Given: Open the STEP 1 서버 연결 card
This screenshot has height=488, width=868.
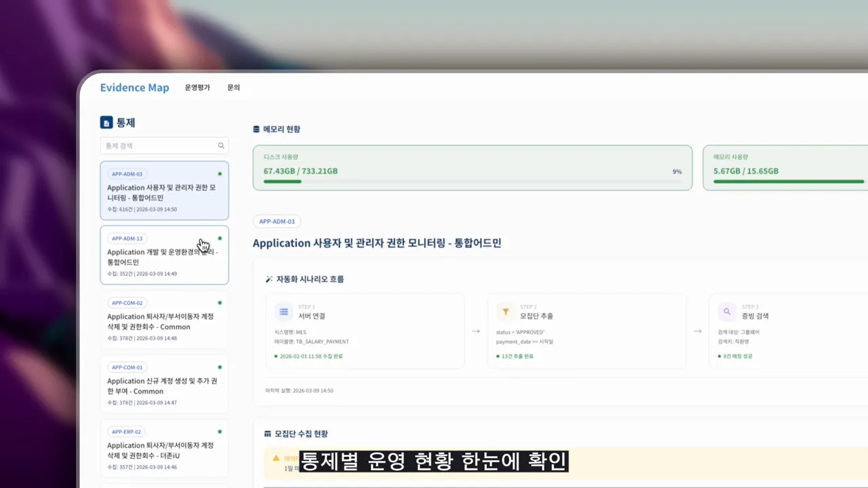Looking at the screenshot, I should click(365, 331).
